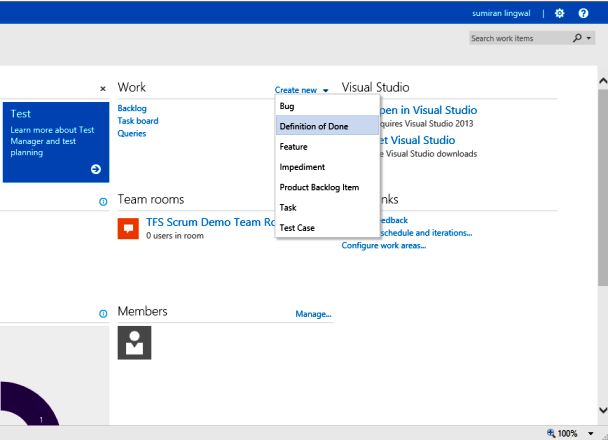
Task: Open the Create new dropdown
Action: 301,90
